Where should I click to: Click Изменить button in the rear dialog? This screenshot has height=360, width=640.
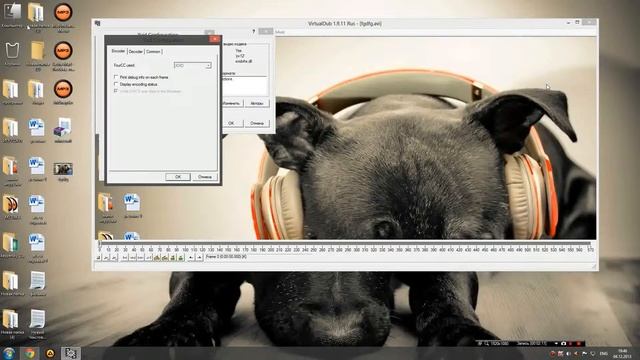[232, 103]
